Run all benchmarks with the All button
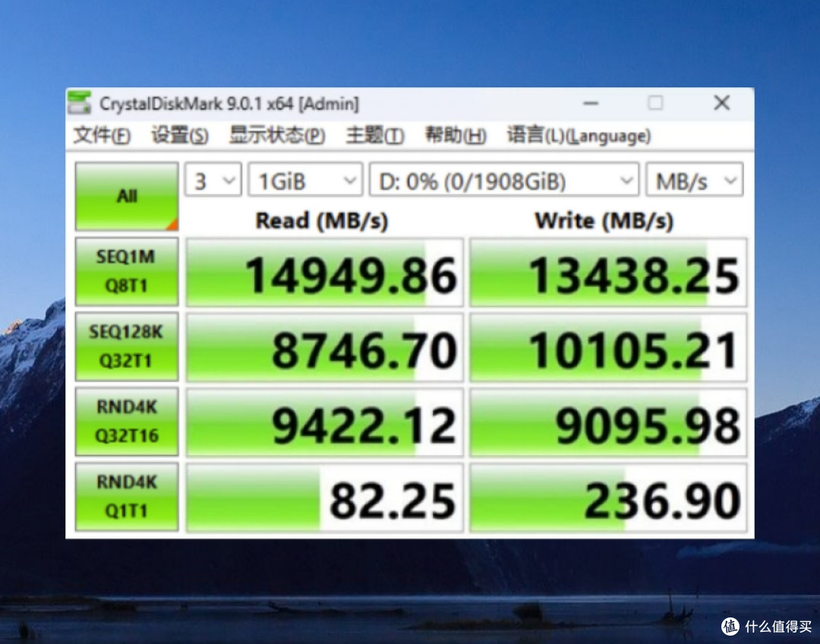The width and height of the screenshot is (820, 644). tap(127, 196)
